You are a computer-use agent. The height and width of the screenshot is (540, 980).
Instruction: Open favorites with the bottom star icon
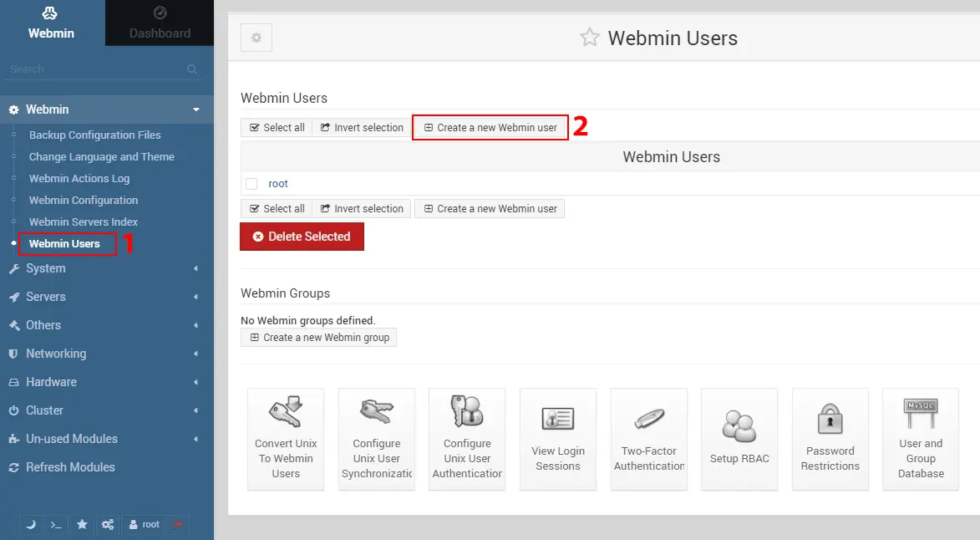point(82,524)
